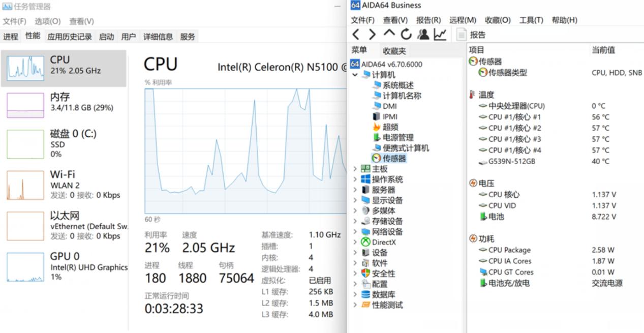The width and height of the screenshot is (644, 333).
Task: Switch to the 菜单 tab in AIDA64
Action: pyautogui.click(x=359, y=50)
